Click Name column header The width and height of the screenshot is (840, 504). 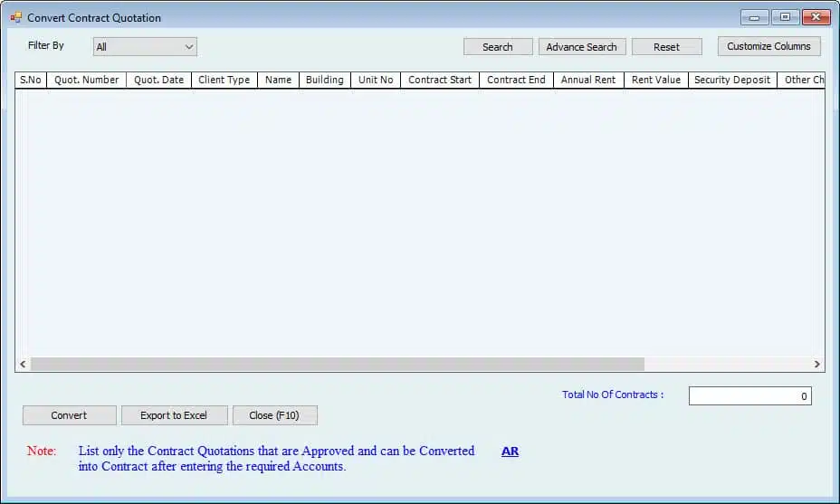pyautogui.click(x=278, y=80)
